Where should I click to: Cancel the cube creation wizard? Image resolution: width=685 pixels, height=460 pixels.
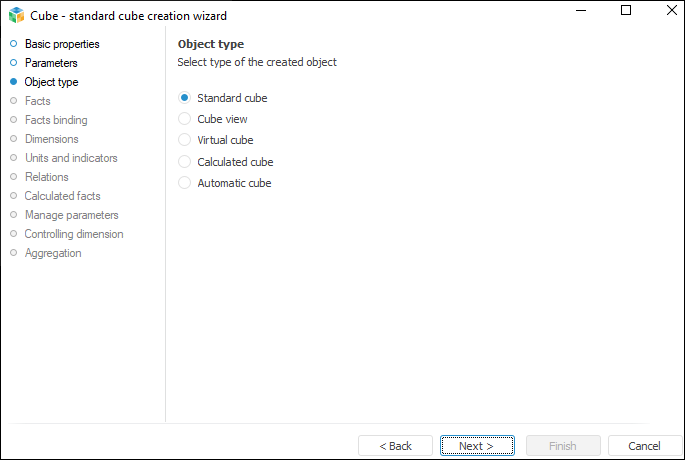[x=644, y=446]
